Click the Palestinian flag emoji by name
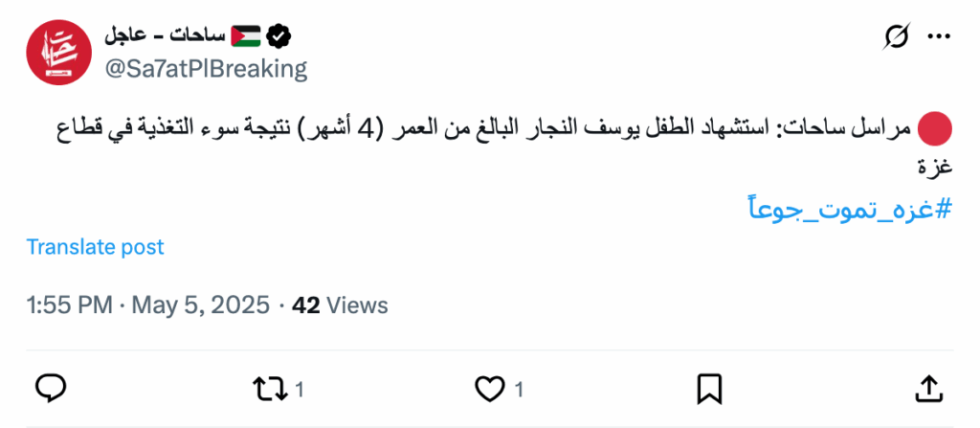This screenshot has width=980, height=428. pos(246,36)
